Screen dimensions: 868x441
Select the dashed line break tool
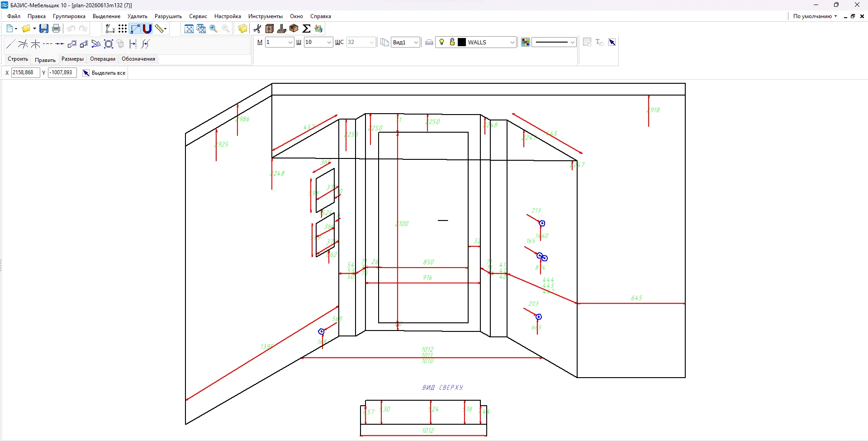tap(47, 44)
